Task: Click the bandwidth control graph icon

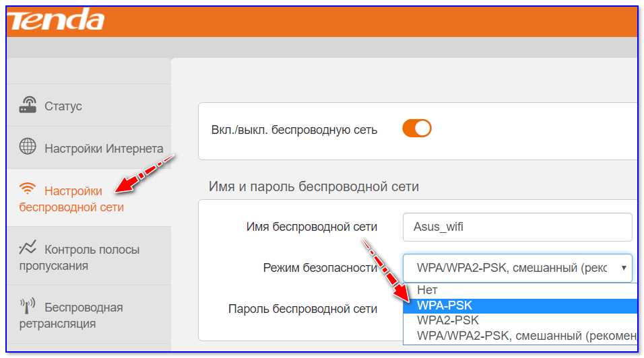Action: point(28,247)
